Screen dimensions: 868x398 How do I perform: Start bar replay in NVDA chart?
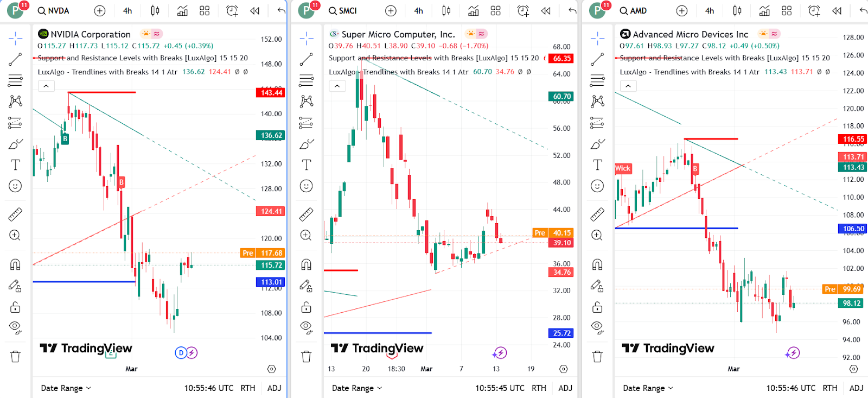(x=254, y=11)
